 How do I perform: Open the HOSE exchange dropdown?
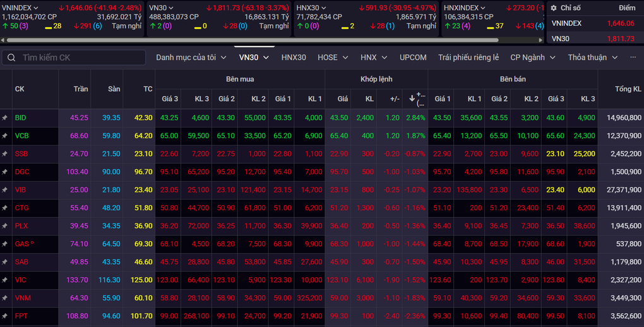(x=333, y=57)
